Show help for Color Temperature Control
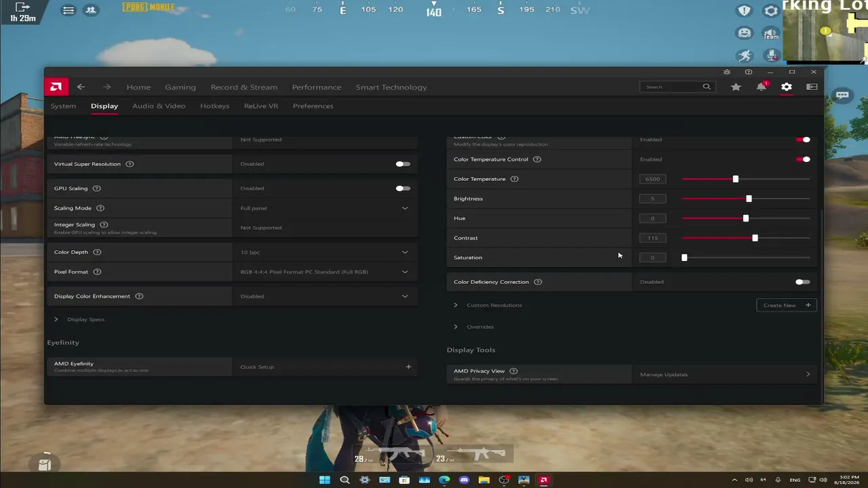868x488 pixels. click(537, 159)
